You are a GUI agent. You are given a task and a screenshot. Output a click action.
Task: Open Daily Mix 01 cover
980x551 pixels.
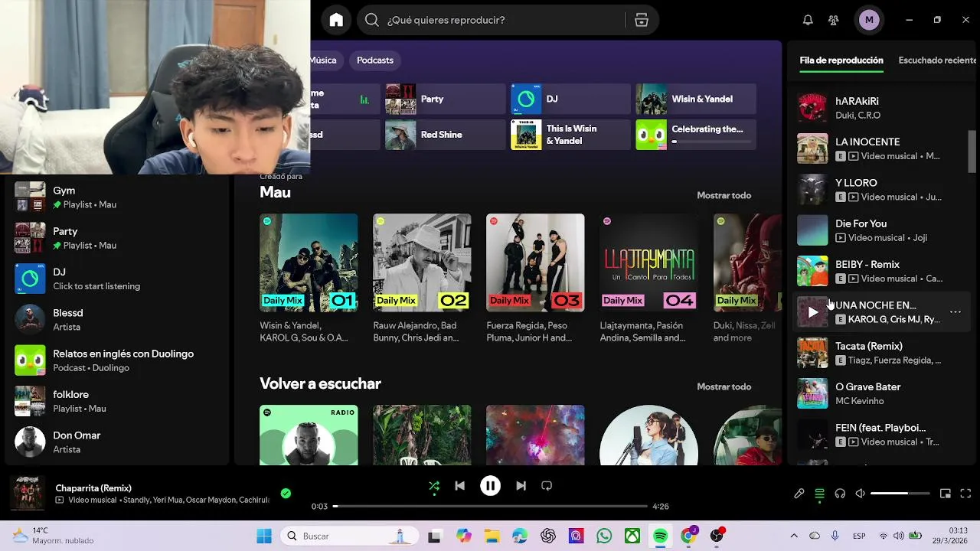click(309, 262)
